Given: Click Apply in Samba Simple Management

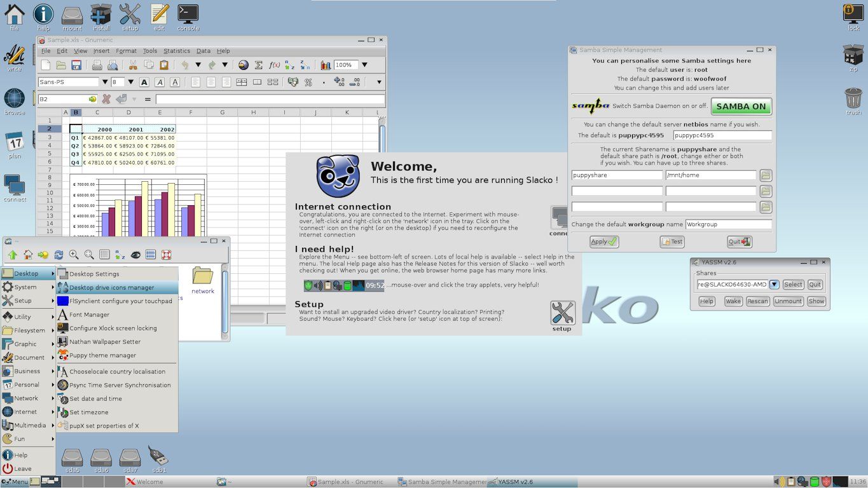Looking at the screenshot, I should coord(603,241).
